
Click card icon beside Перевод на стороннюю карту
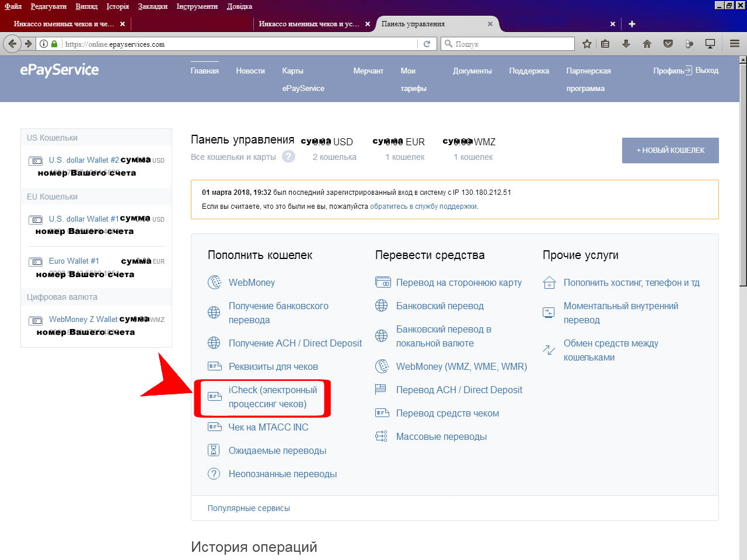382,282
